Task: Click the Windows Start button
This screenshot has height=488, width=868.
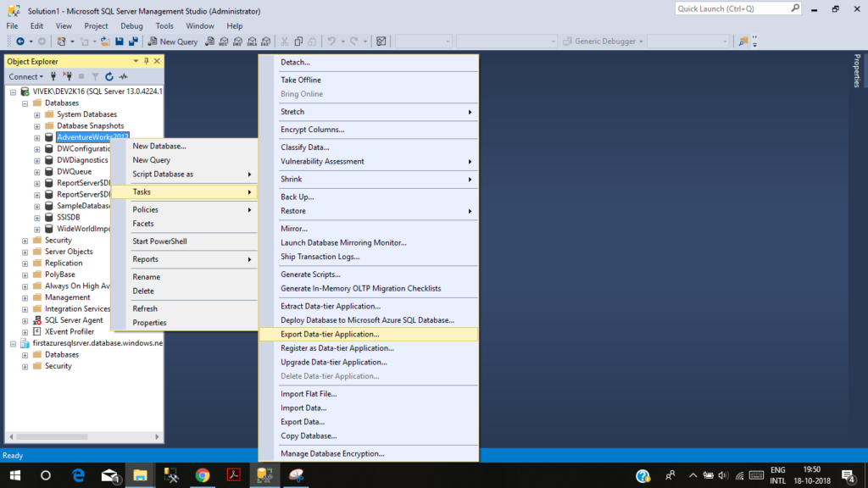Action: 16,475
